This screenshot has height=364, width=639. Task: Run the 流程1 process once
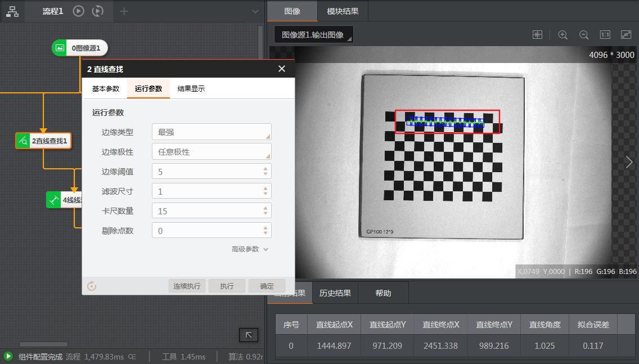pos(78,11)
